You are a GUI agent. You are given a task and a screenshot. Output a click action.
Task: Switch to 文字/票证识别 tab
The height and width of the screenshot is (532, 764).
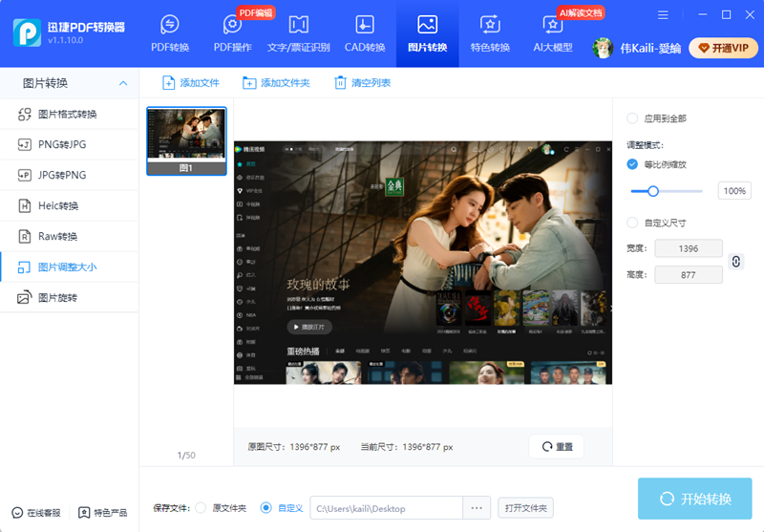coord(298,33)
